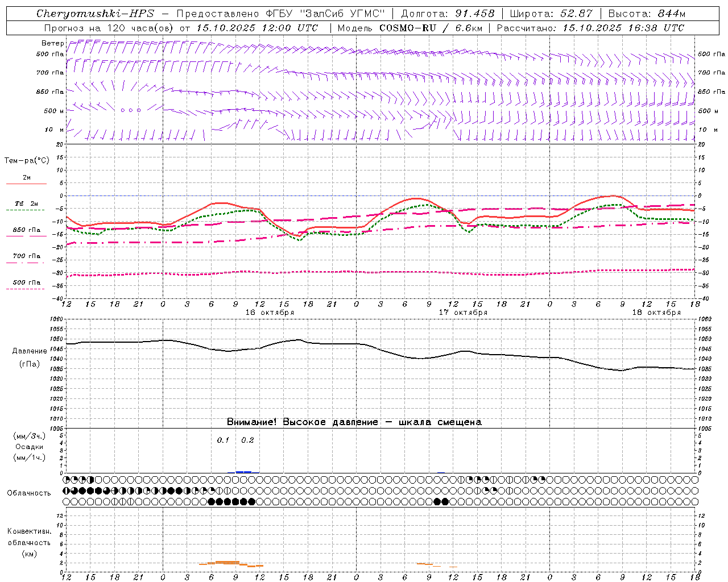
Task: Click the Облачность cloud cover label
Action: (29, 493)
